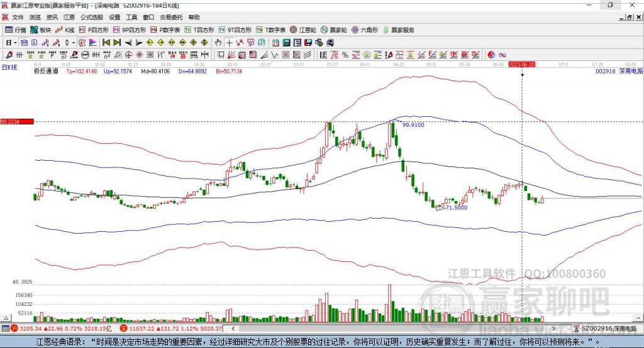Expand the 日 period dropdown
Screen dimensions: 644x348
(15, 43)
